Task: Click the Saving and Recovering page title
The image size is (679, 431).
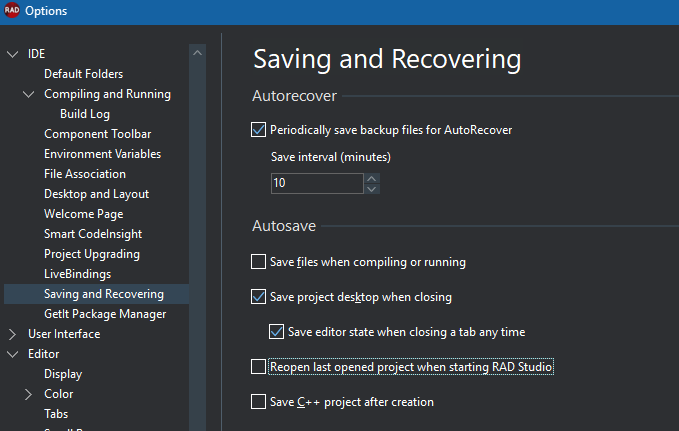Action: pyautogui.click(x=387, y=59)
